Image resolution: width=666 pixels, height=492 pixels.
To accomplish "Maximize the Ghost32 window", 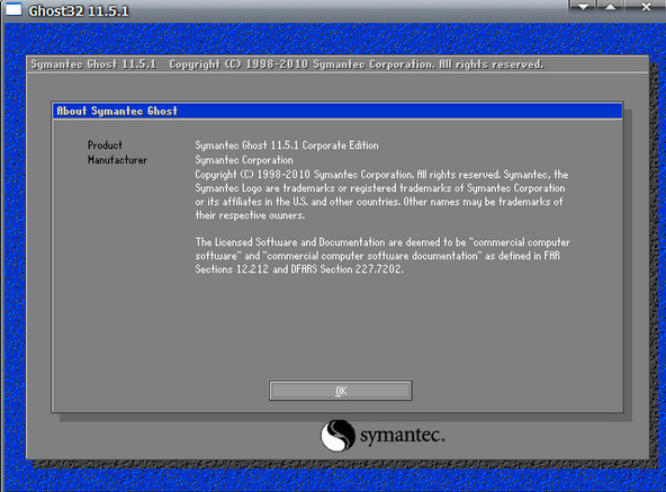I will (x=610, y=6).
